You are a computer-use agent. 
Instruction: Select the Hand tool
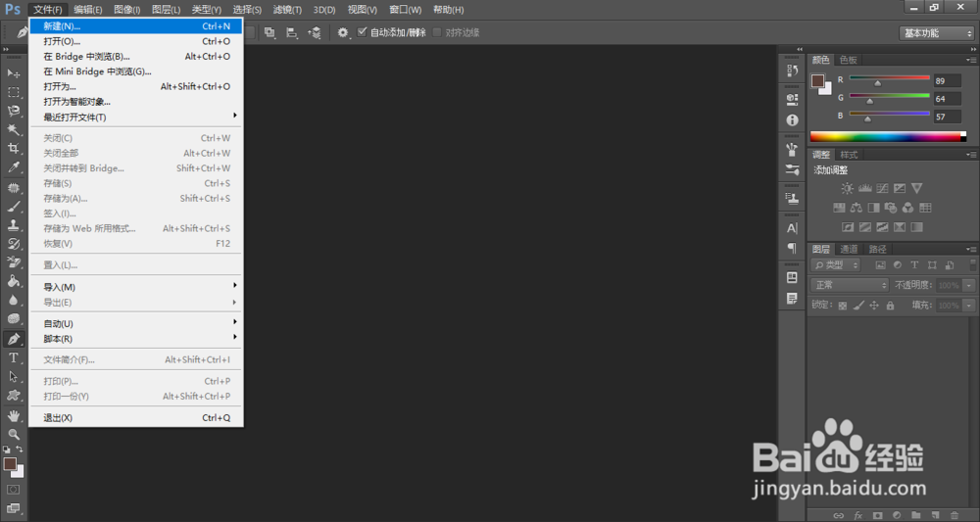13,416
